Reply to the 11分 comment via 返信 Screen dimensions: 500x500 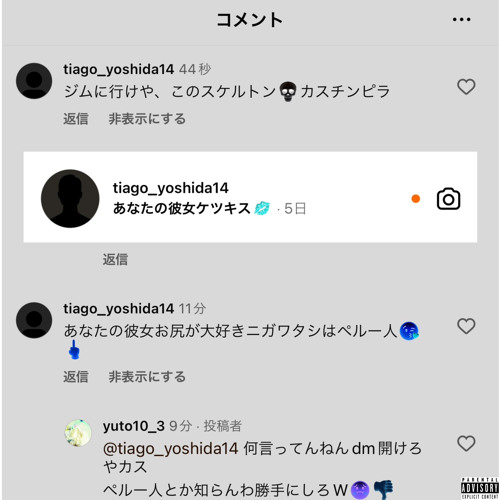76,377
